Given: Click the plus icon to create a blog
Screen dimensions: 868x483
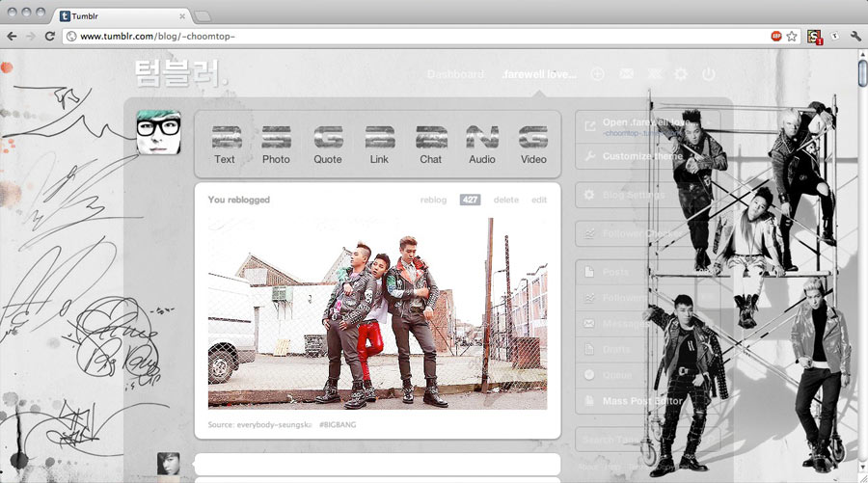Looking at the screenshot, I should click(597, 74).
